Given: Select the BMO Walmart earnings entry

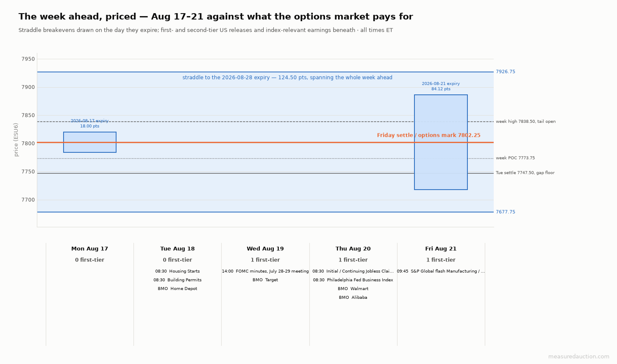Looking at the screenshot, I should pyautogui.click(x=353, y=289).
